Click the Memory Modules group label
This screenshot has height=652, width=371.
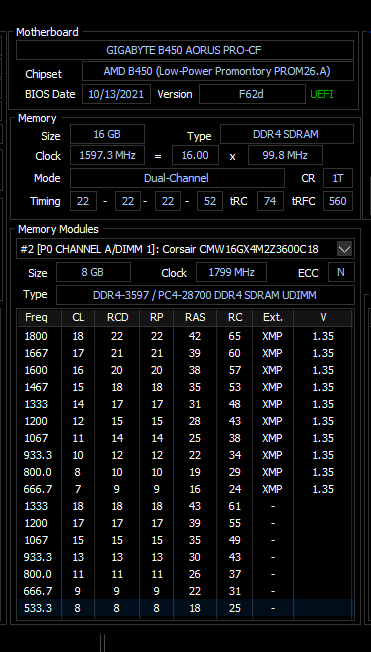58,229
